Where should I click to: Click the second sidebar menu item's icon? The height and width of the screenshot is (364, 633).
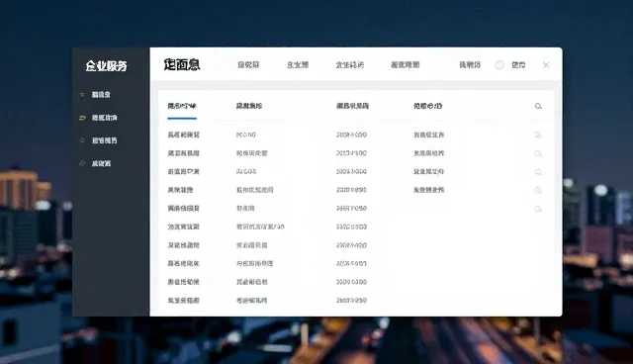point(82,118)
